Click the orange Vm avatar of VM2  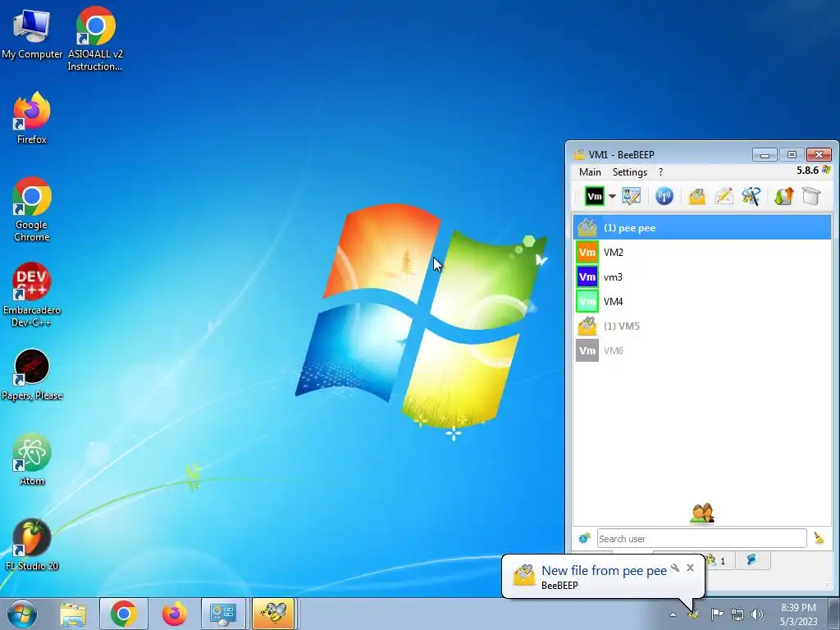[x=587, y=253]
